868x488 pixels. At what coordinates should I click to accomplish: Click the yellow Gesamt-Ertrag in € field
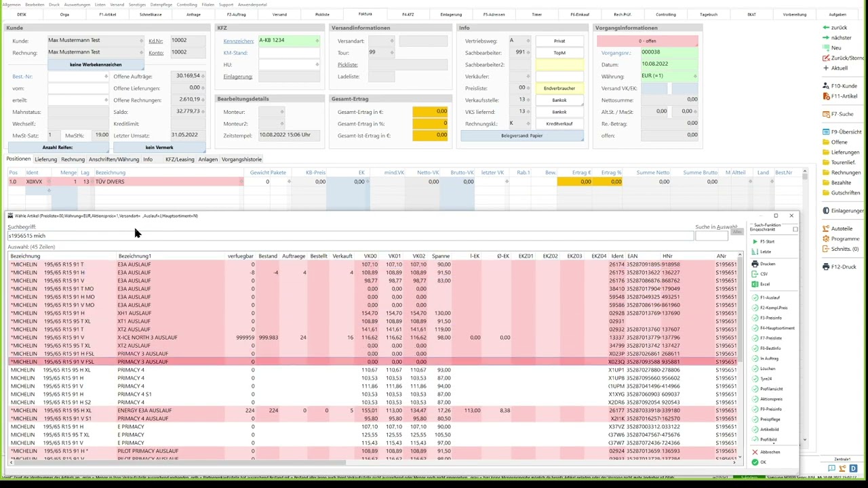click(x=430, y=112)
